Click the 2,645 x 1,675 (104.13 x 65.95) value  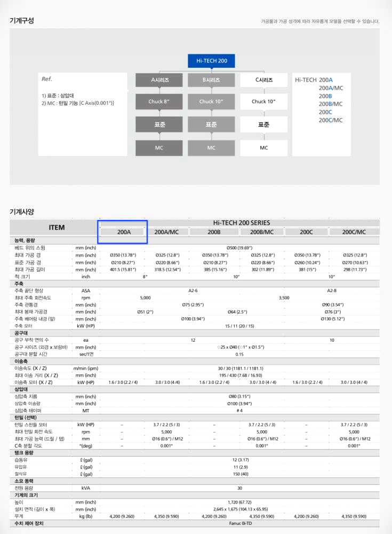pyautogui.click(x=241, y=509)
